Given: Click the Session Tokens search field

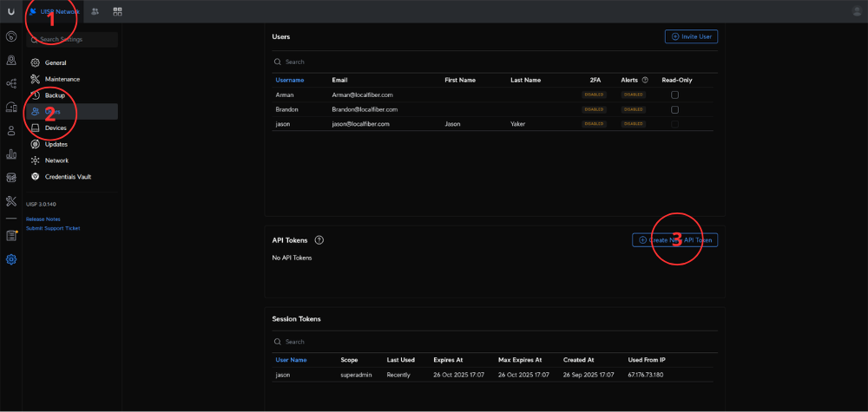Looking at the screenshot, I should (x=495, y=342).
